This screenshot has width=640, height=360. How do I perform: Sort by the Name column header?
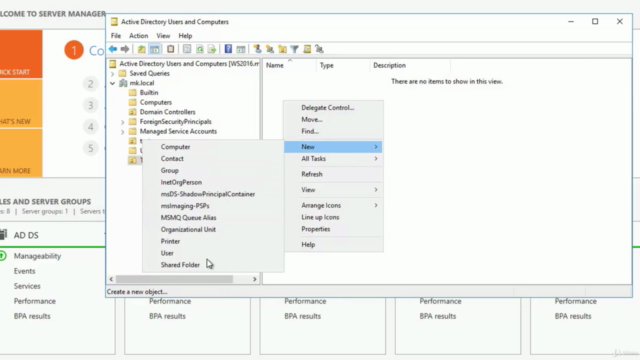(x=289, y=65)
